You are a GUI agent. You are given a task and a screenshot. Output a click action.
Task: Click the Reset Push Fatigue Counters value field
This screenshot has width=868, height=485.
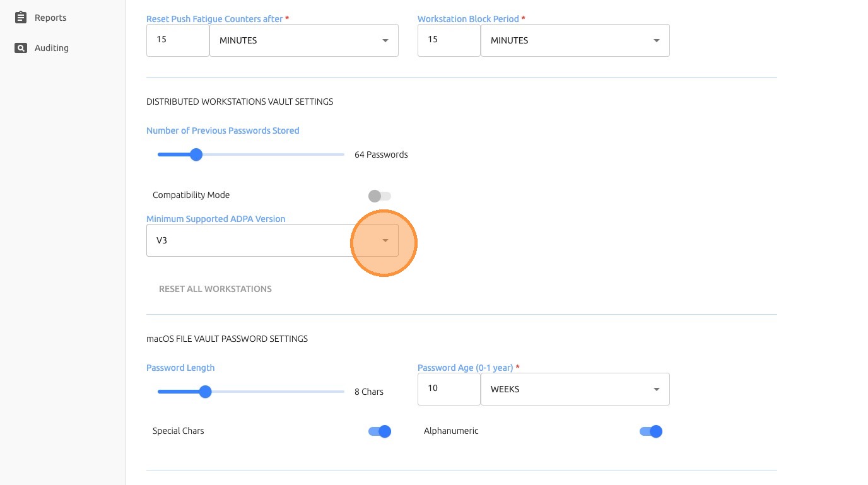click(x=178, y=40)
